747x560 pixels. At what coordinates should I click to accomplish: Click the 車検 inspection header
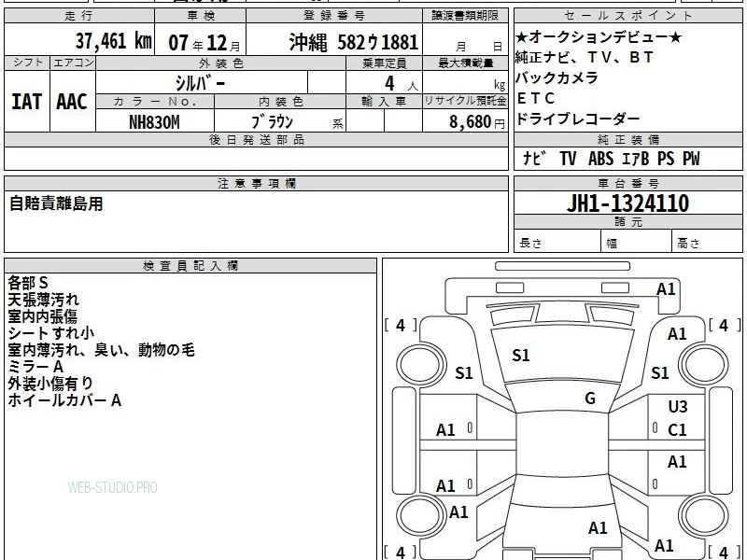point(201,16)
